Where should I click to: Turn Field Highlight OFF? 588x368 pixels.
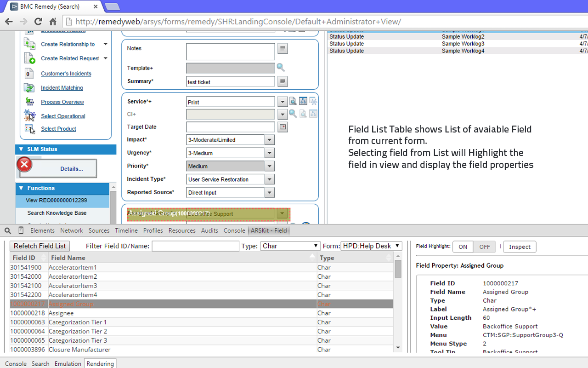click(x=485, y=247)
